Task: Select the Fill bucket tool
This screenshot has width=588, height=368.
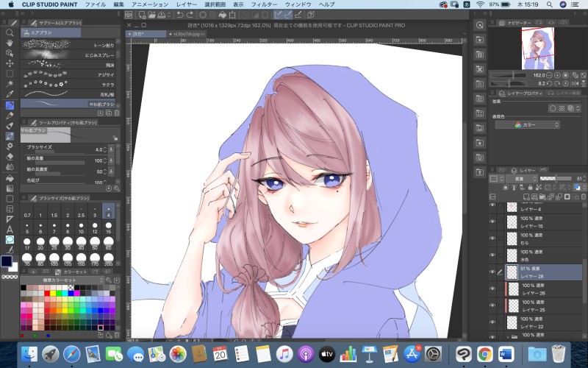Action: coord(10,178)
